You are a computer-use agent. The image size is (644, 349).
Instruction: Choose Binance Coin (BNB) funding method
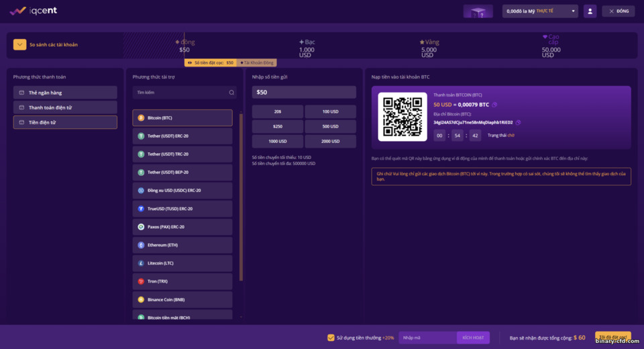click(x=182, y=300)
